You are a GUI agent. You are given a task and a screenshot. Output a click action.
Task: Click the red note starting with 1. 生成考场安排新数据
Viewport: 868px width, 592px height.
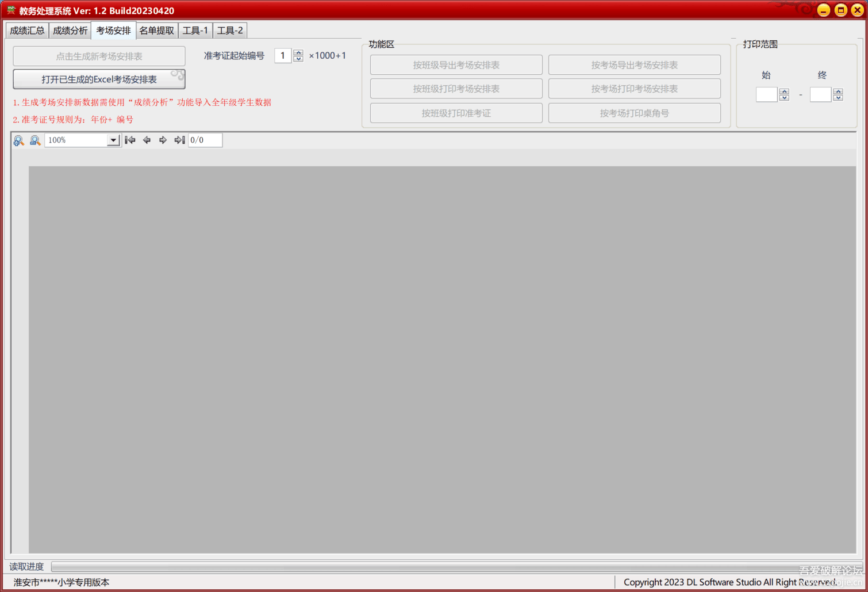(142, 102)
